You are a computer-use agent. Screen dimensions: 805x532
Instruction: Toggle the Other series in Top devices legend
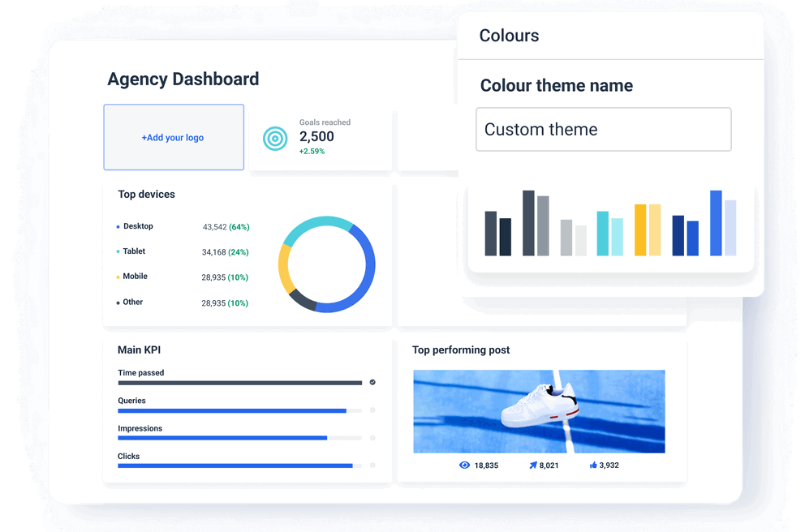(132, 302)
